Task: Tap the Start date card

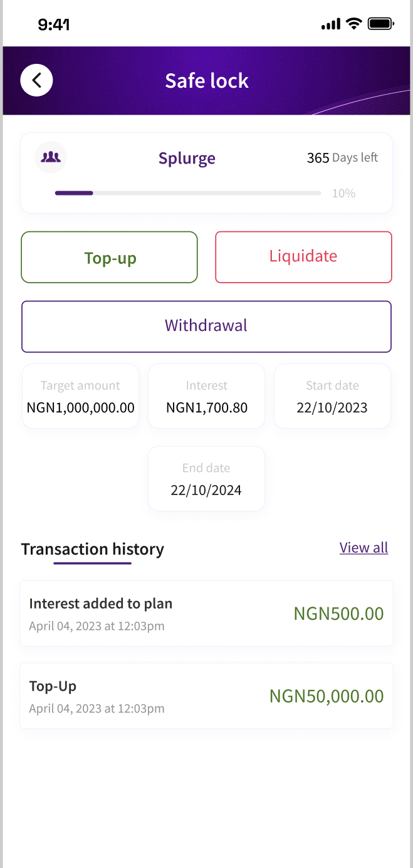Action: [x=332, y=397]
